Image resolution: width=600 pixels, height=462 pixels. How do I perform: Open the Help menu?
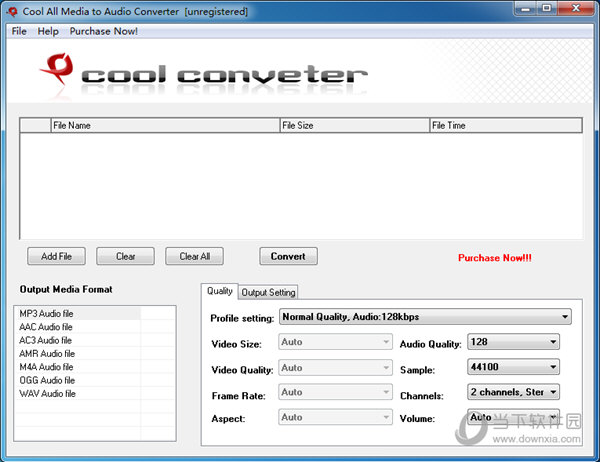tap(48, 31)
